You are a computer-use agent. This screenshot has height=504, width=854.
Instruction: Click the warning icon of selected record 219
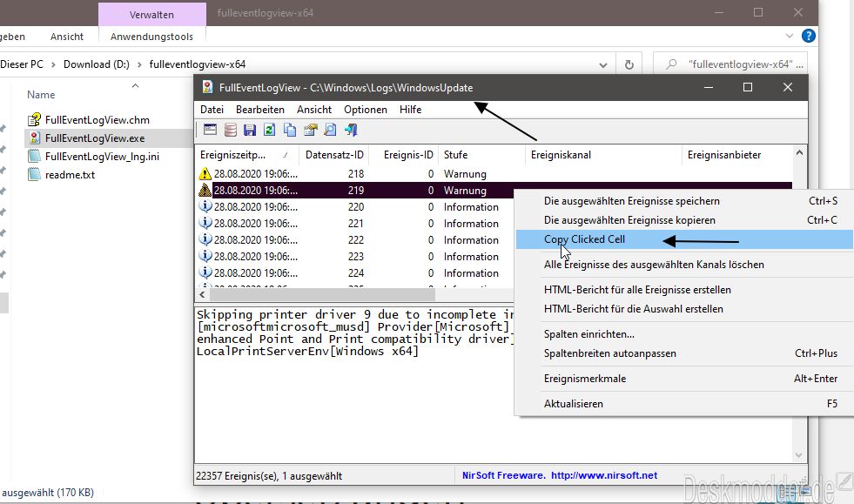[x=205, y=190]
